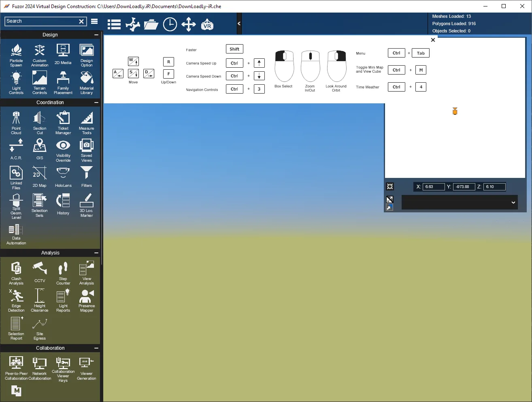Open Measure Tools

tap(87, 123)
